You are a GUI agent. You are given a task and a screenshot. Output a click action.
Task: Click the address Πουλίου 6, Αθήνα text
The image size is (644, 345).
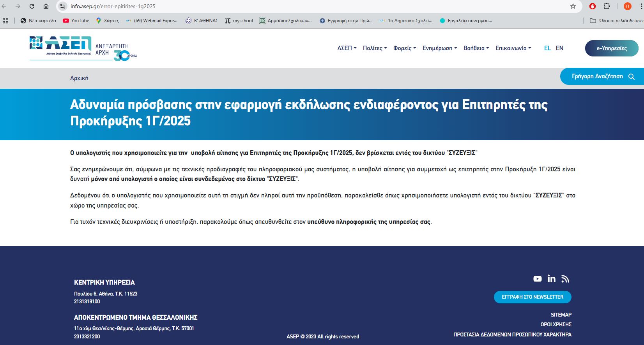[106, 294]
